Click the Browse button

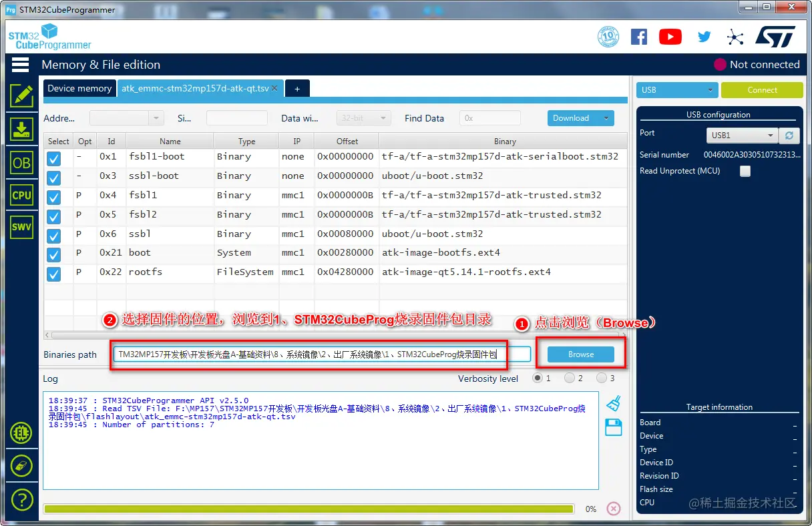[581, 354]
